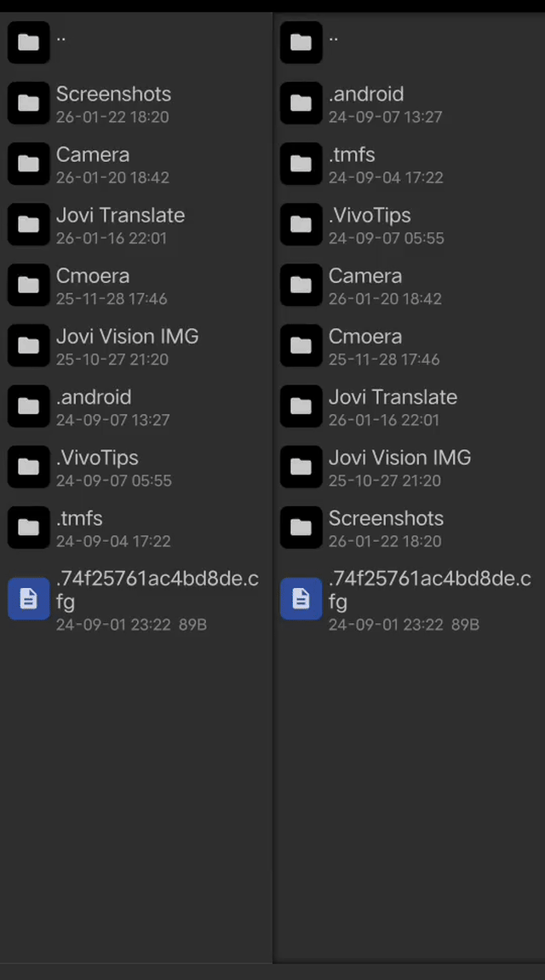Select the .VivoTips folder icon in right pane

pyautogui.click(x=301, y=224)
